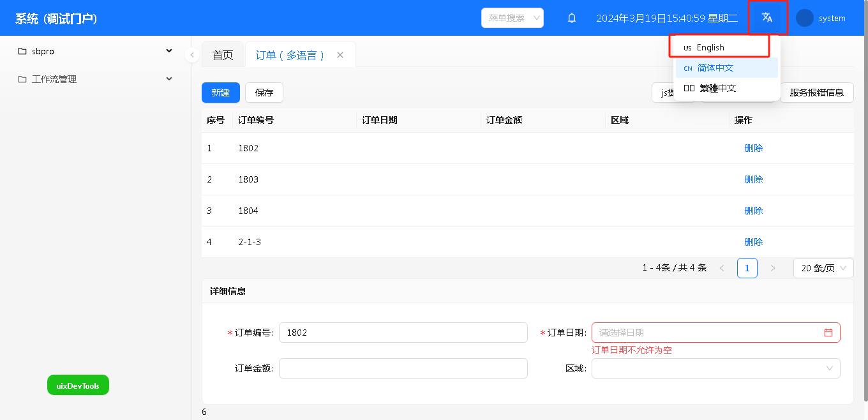Open the 菜单搜索 dropdown
The height and width of the screenshot is (420, 868).
[x=512, y=18]
